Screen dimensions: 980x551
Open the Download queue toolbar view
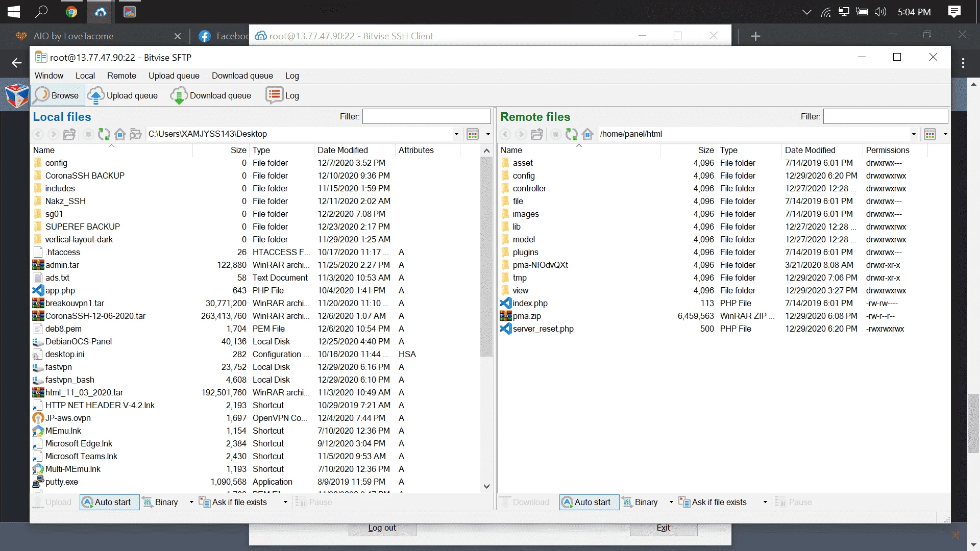point(211,95)
